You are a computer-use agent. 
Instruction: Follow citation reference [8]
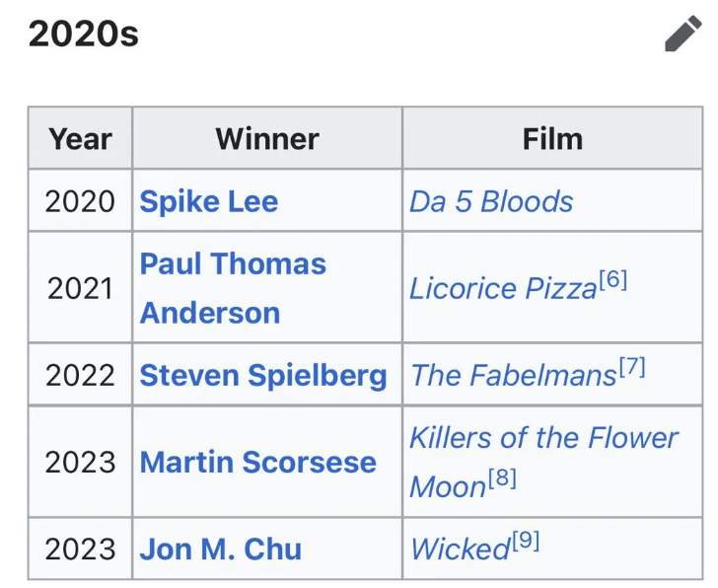(502, 478)
